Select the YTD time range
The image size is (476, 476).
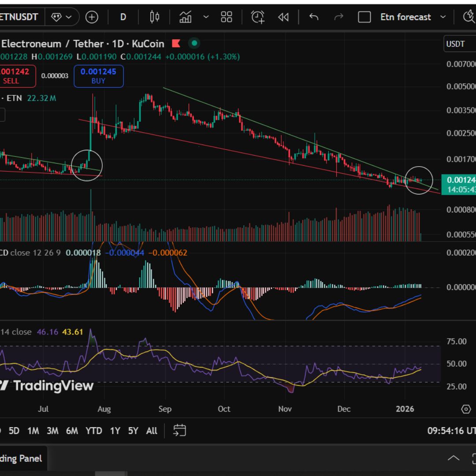point(93,431)
